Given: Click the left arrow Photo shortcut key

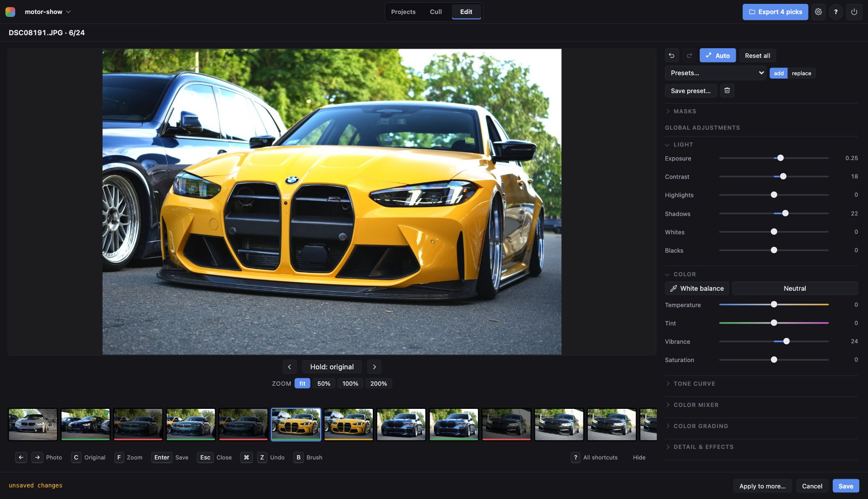Looking at the screenshot, I should click(21, 458).
